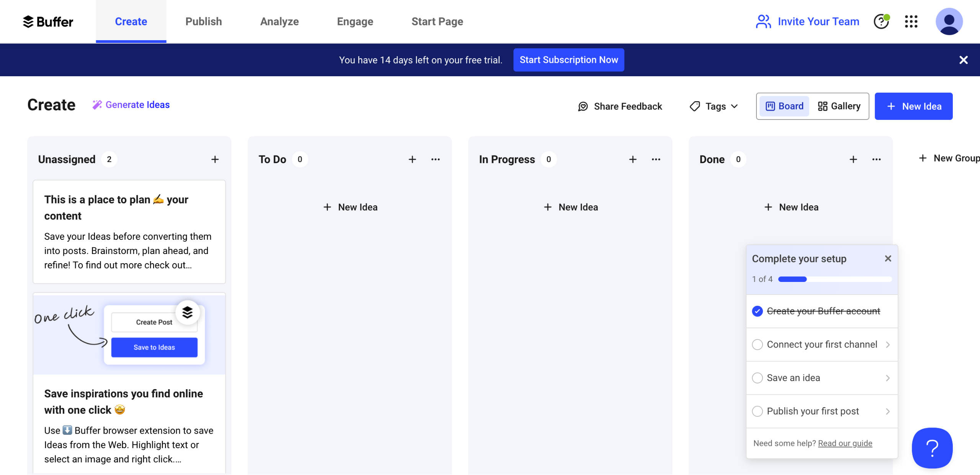This screenshot has height=475, width=980.
Task: Open the plan your content idea card
Action: coord(129,232)
